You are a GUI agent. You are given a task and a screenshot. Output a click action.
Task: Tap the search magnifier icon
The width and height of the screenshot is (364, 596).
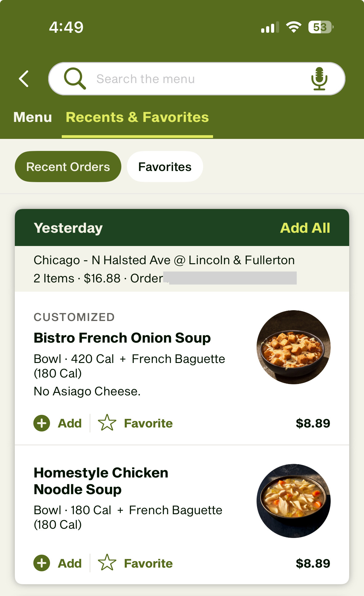click(x=74, y=79)
